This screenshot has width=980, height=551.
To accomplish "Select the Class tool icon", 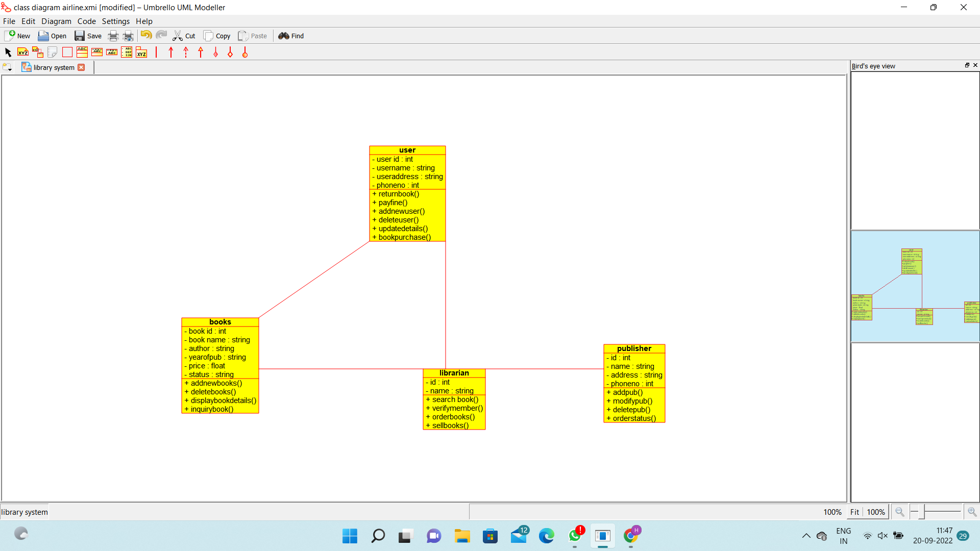I will click(82, 52).
